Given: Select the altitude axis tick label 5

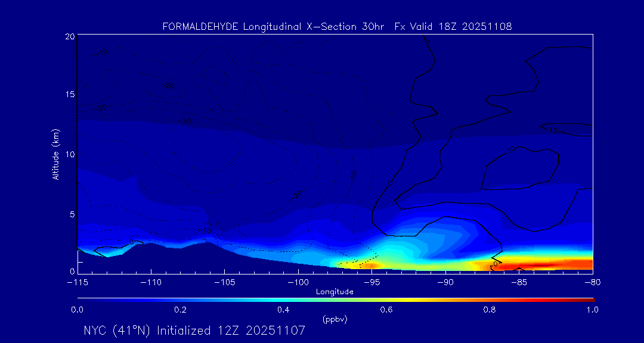Looking at the screenshot, I should click(72, 214).
